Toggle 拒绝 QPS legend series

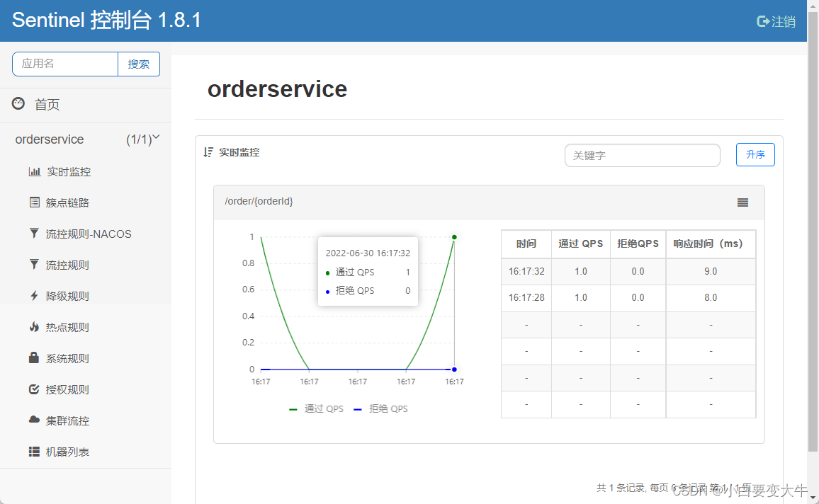[380, 408]
